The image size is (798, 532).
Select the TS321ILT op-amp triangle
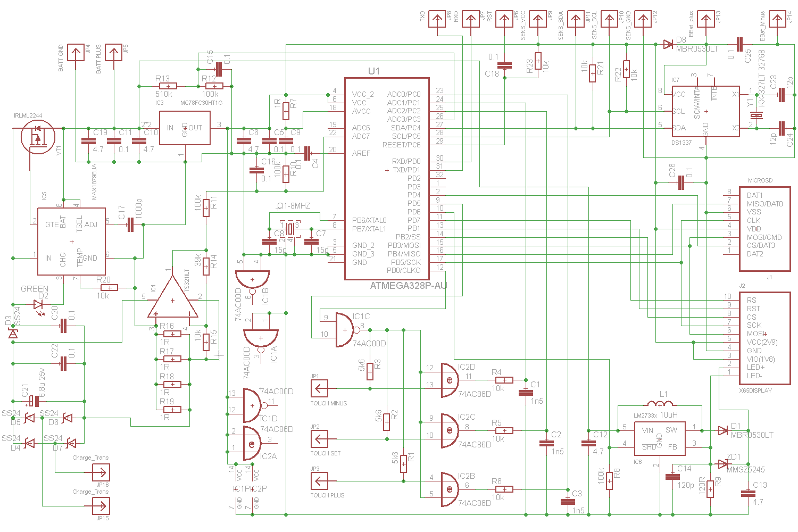pos(172,300)
